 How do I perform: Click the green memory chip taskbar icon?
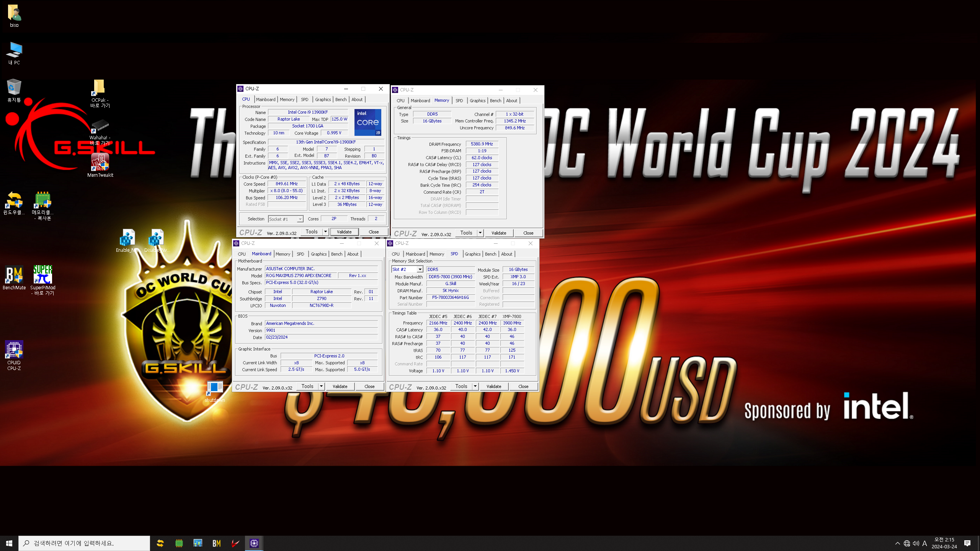click(179, 543)
